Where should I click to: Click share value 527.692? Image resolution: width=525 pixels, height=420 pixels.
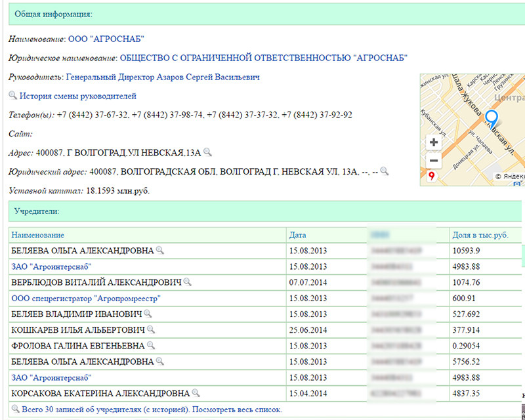coord(466,314)
